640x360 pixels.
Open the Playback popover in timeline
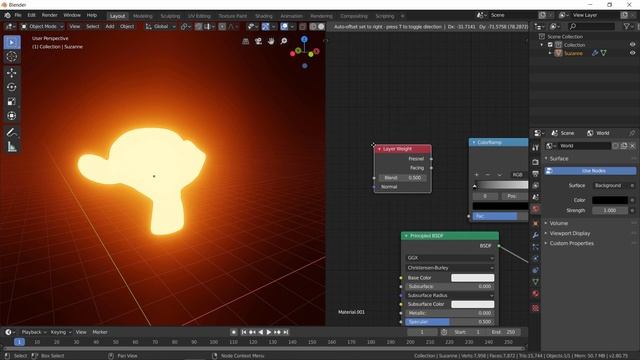[33, 332]
